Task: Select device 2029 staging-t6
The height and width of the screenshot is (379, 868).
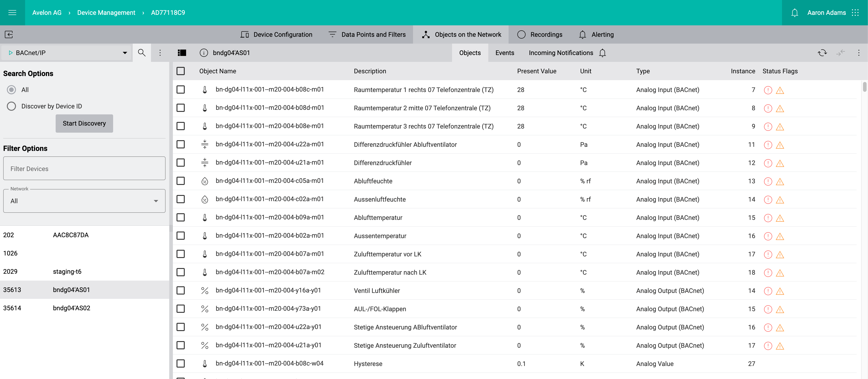Action: coord(84,271)
